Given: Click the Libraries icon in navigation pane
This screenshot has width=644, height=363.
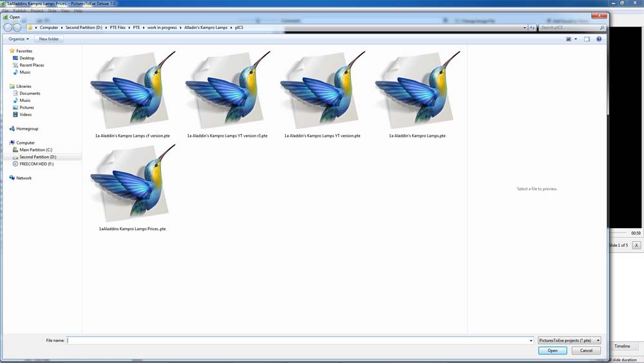Looking at the screenshot, I should point(12,86).
